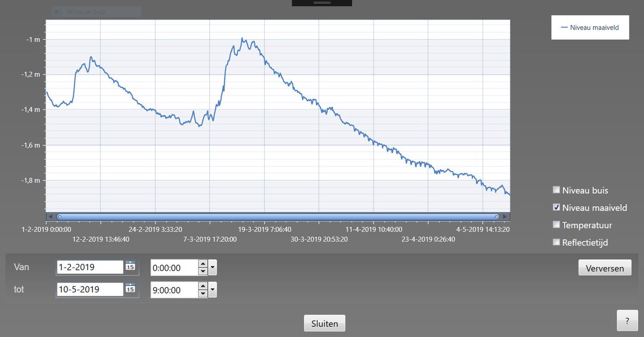
Task: Click the right handle of the range scrollbar
Action: click(496, 216)
